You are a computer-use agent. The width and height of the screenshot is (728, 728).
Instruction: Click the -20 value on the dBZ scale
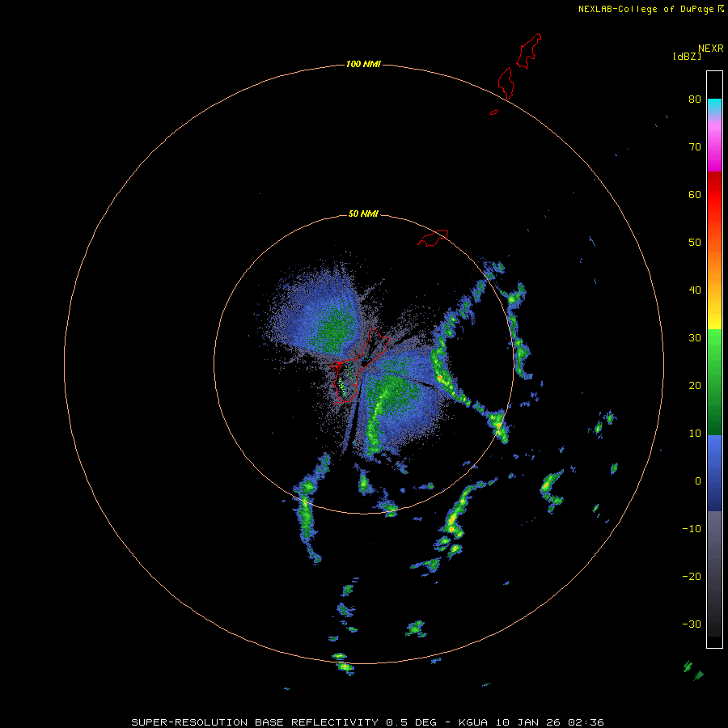click(692, 576)
